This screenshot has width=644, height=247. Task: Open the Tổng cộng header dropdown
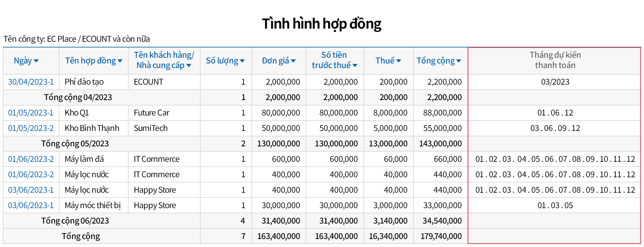459,61
